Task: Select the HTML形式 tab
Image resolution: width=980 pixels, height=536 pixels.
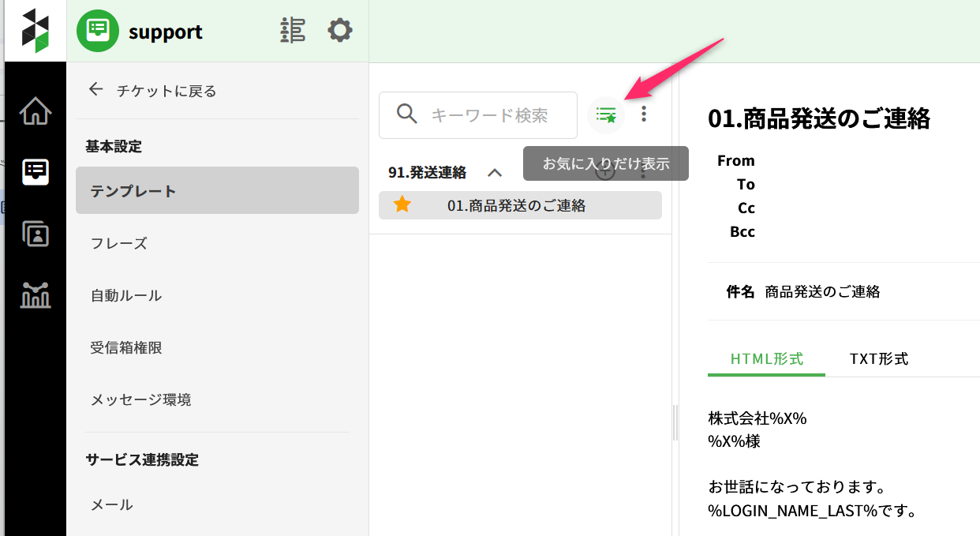Action: pos(766,359)
